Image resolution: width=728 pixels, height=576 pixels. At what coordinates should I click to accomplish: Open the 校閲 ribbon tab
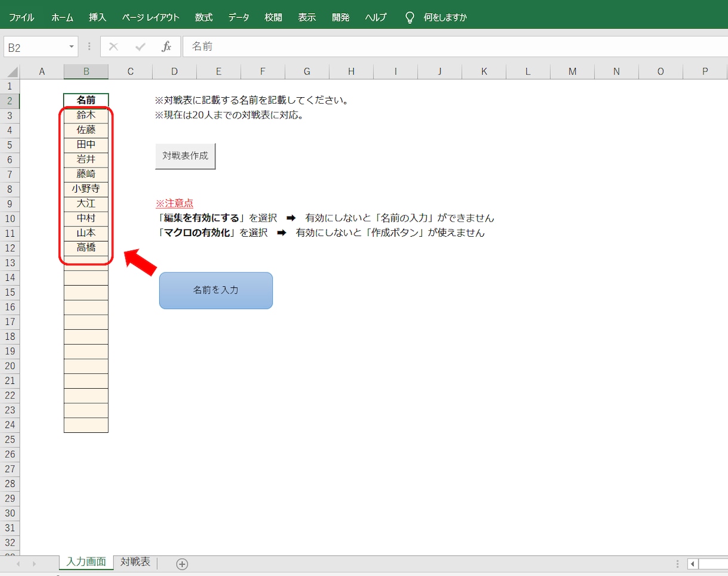273,17
